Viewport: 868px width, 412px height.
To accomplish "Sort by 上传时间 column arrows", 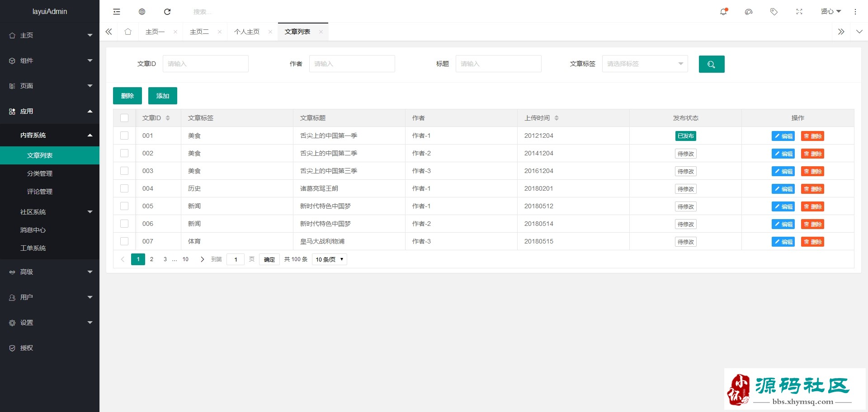I will (x=557, y=118).
